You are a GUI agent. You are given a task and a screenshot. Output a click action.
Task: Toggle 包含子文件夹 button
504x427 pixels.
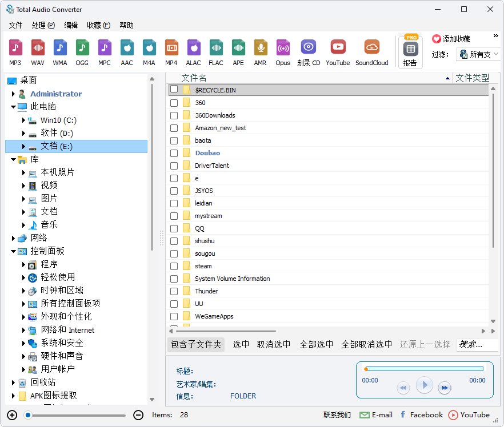pyautogui.click(x=196, y=344)
